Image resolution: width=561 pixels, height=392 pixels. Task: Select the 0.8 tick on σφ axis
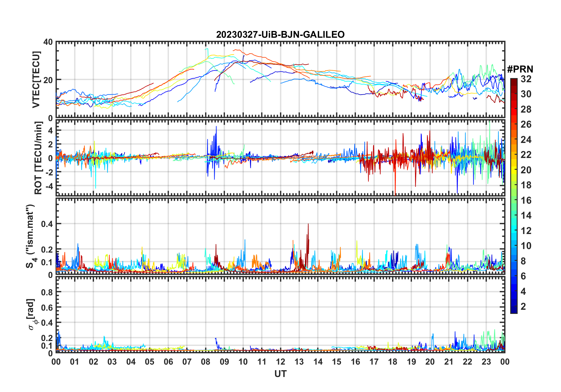(47, 292)
